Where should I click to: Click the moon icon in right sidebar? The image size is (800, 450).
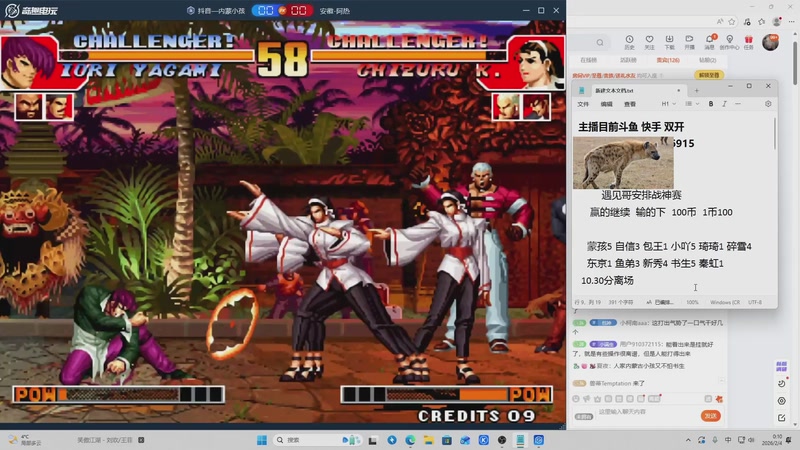pos(781,383)
